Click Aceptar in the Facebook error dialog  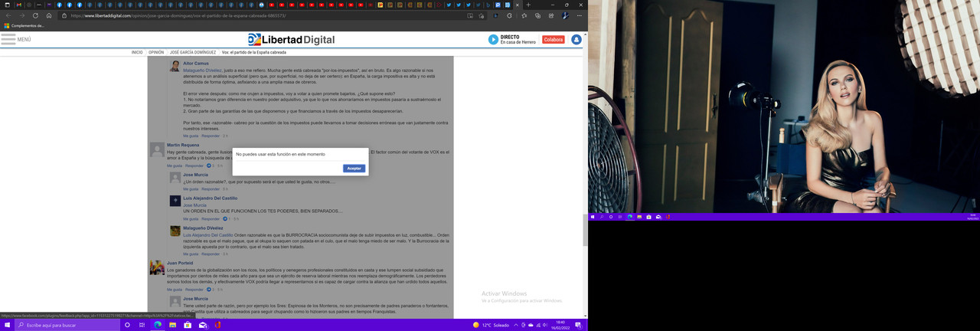(x=354, y=168)
